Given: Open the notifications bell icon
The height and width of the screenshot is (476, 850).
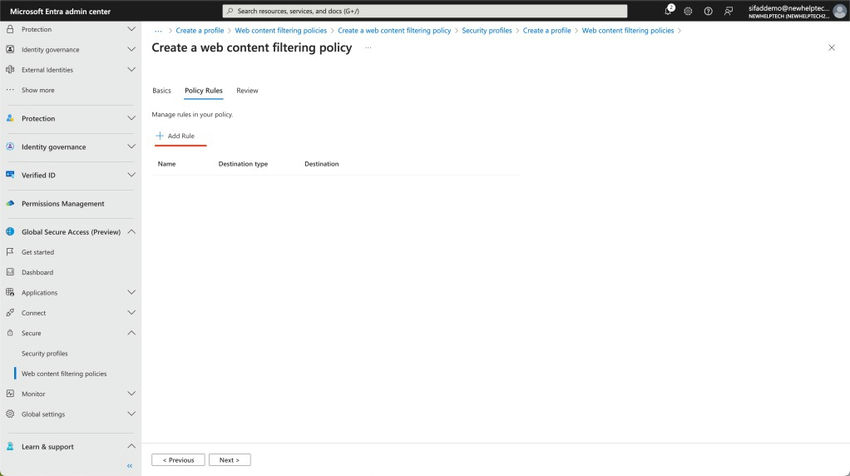Looking at the screenshot, I should (x=668, y=11).
